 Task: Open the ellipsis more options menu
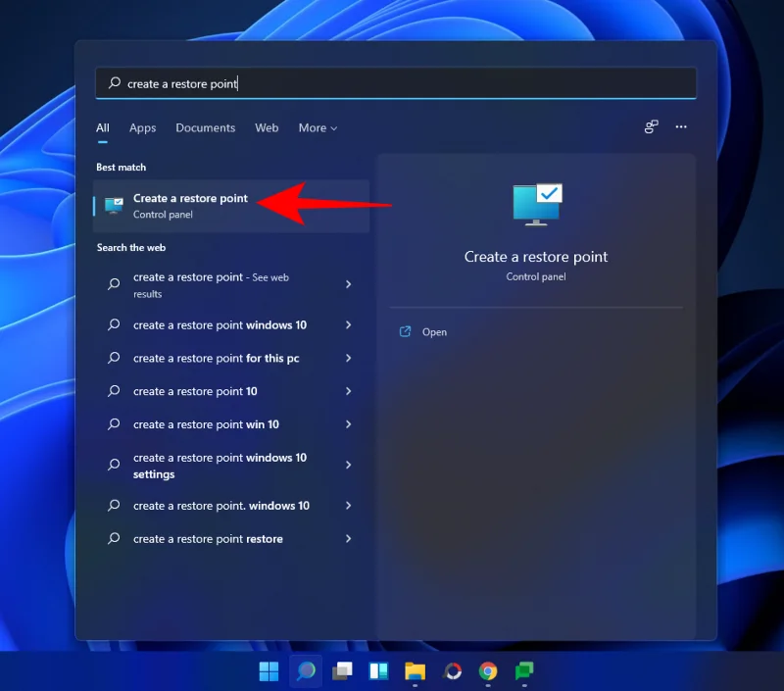[681, 127]
